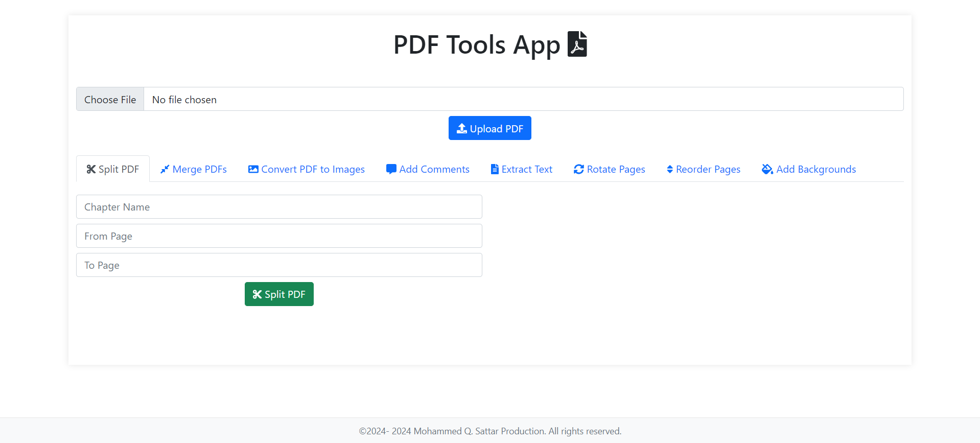The width and height of the screenshot is (980, 443).
Task: Open the Rotate Pages tab
Action: (x=610, y=169)
